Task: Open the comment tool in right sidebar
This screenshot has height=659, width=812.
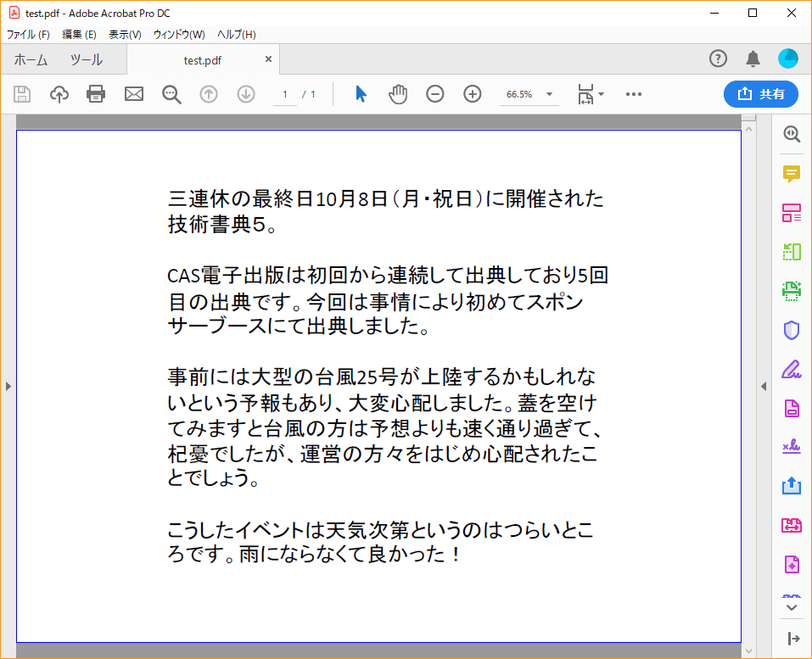Action: (x=792, y=174)
